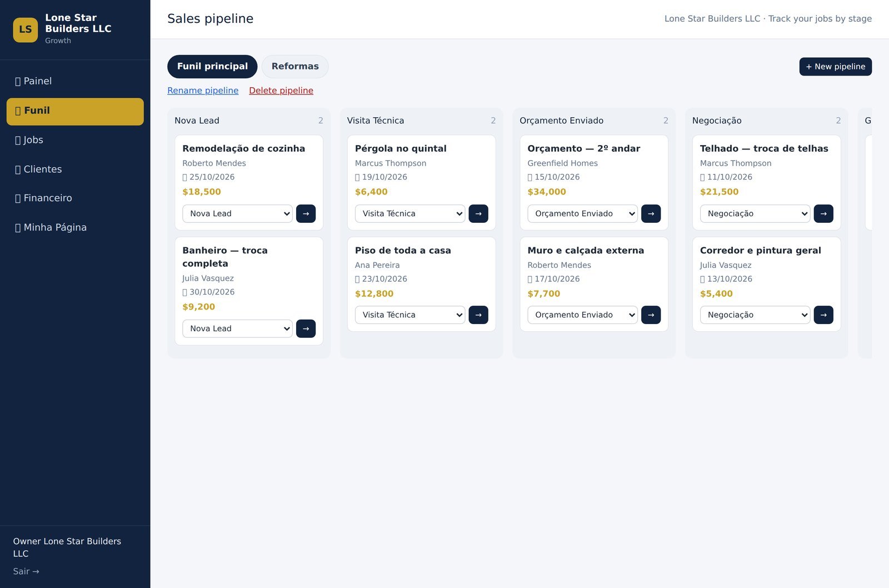
Task: Click Julia Vasquez on Corredor card
Action: 726,265
